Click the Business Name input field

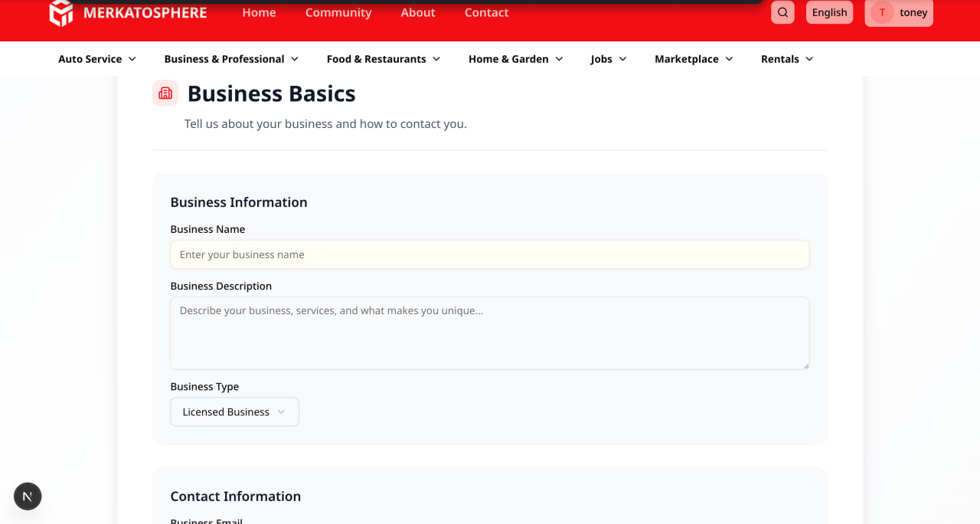(490, 254)
